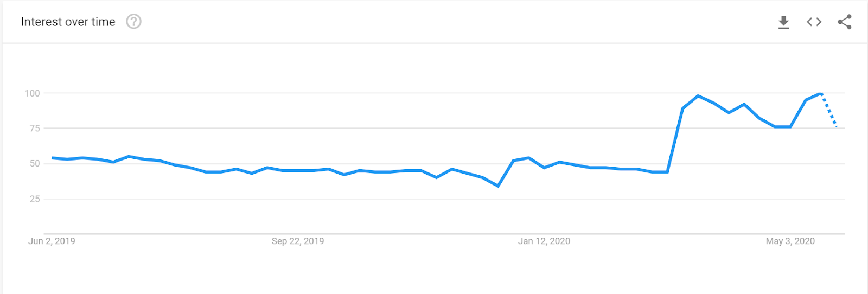Select the Jun 2, 2019 date label
Screen dimensions: 868x294
pyautogui.click(x=52, y=241)
